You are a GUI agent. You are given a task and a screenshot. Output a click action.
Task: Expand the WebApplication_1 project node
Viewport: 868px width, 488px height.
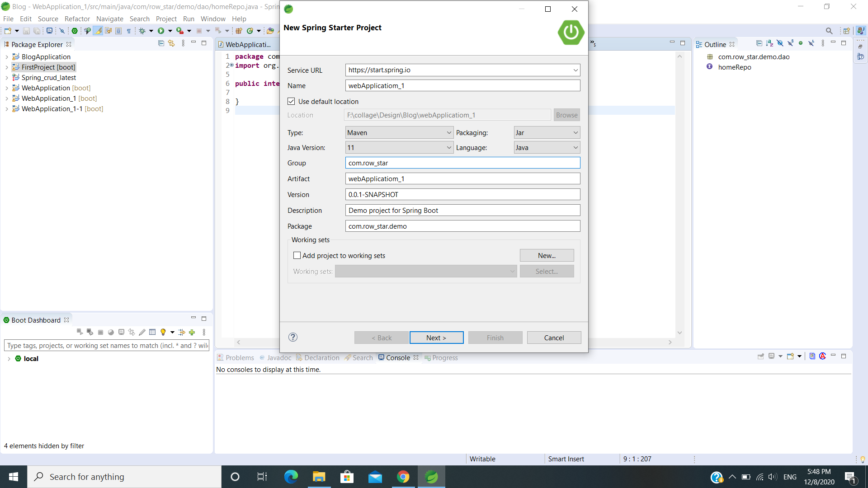click(x=6, y=98)
